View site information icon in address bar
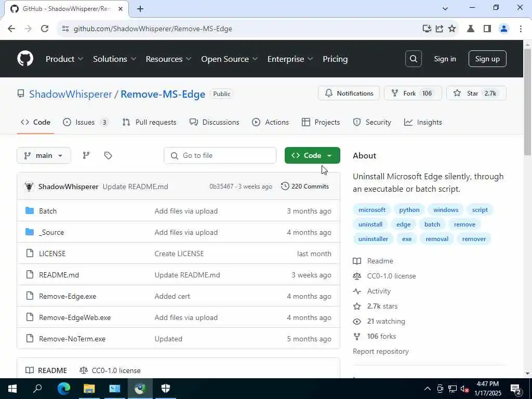This screenshot has width=532, height=399. tap(65, 29)
